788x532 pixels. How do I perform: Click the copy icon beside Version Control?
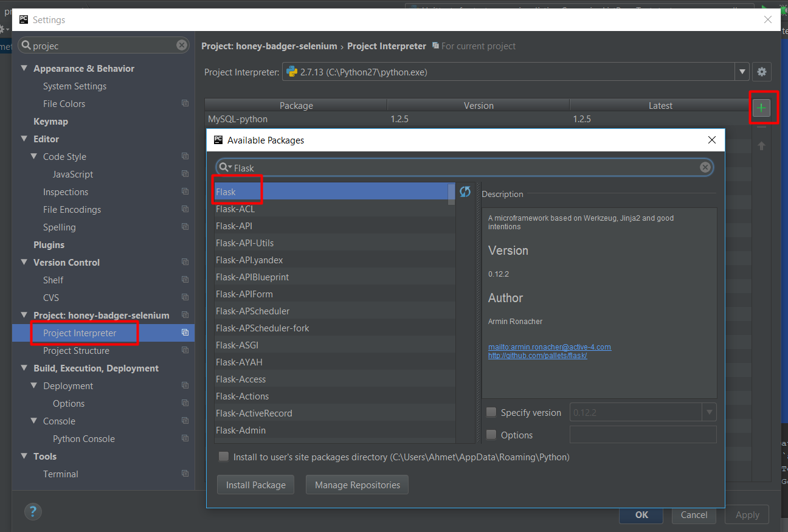[185, 262]
